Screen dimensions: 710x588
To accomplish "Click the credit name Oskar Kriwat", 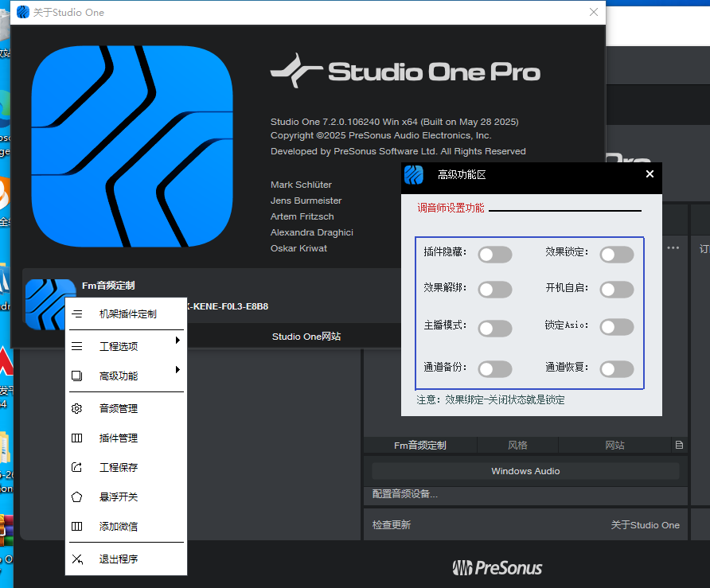I will tap(298, 248).
